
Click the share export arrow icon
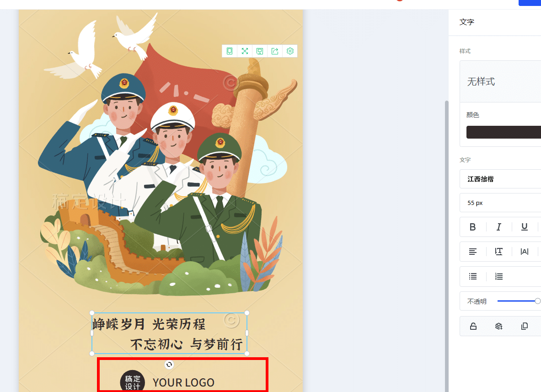[x=275, y=51]
